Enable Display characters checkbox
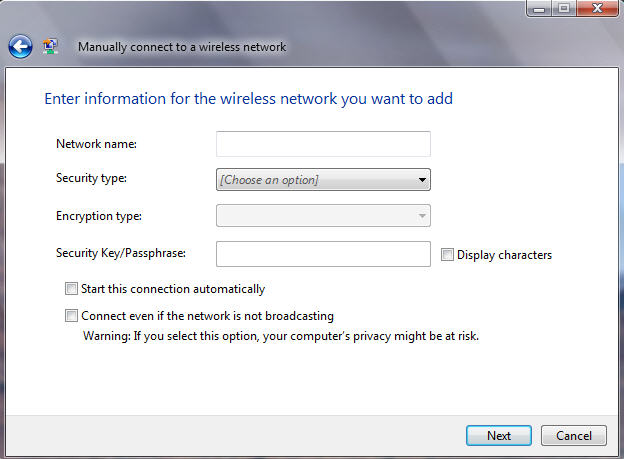Image resolution: width=624 pixels, height=459 pixels. pos(447,254)
